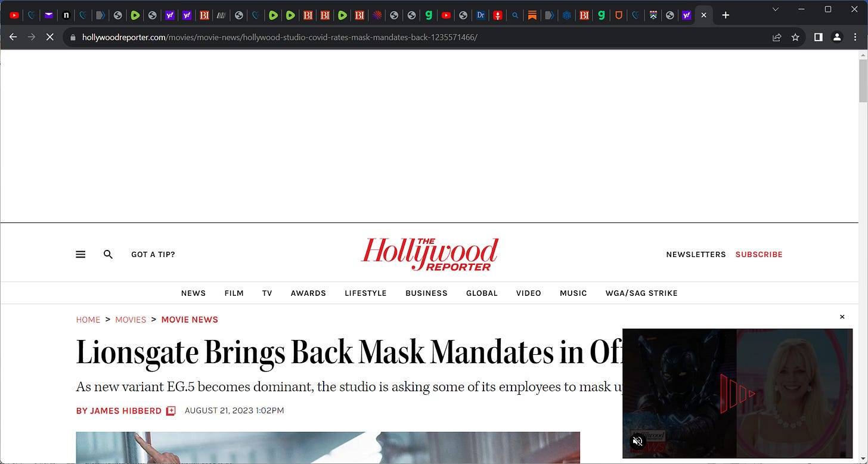
Task: Bookmark this page with the star icon
Action: (795, 37)
